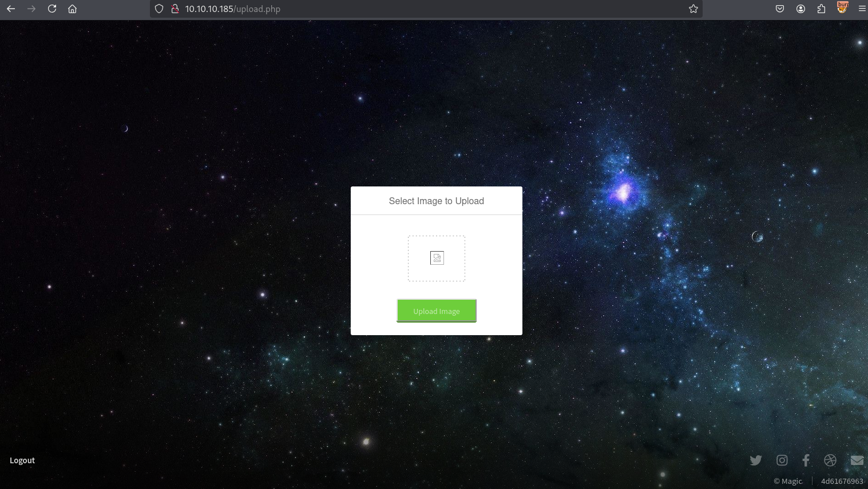Open the Instagram icon in the footer
Screen dimensions: 868x489
[782, 460]
